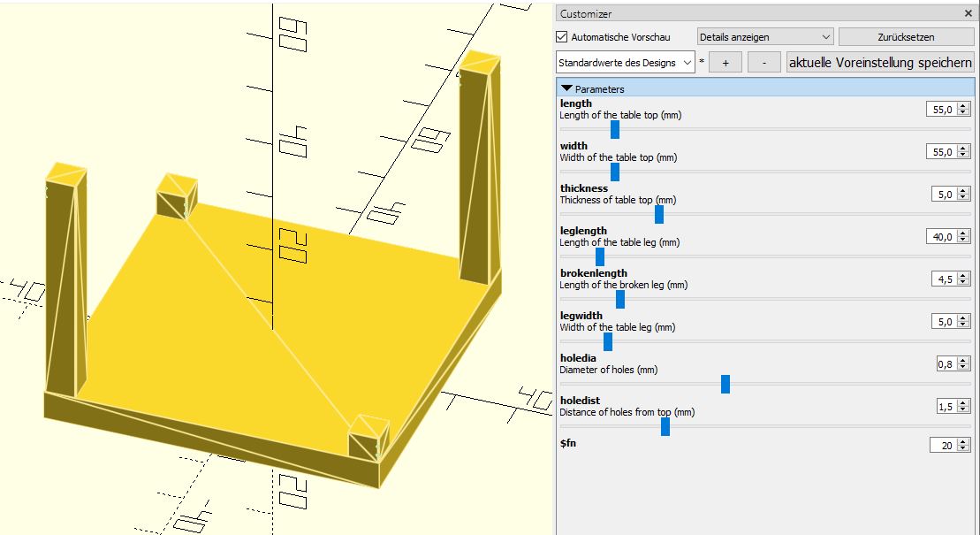Click the 'Length of the table top (mm)' description
This screenshot has height=535, width=980.
pos(620,115)
